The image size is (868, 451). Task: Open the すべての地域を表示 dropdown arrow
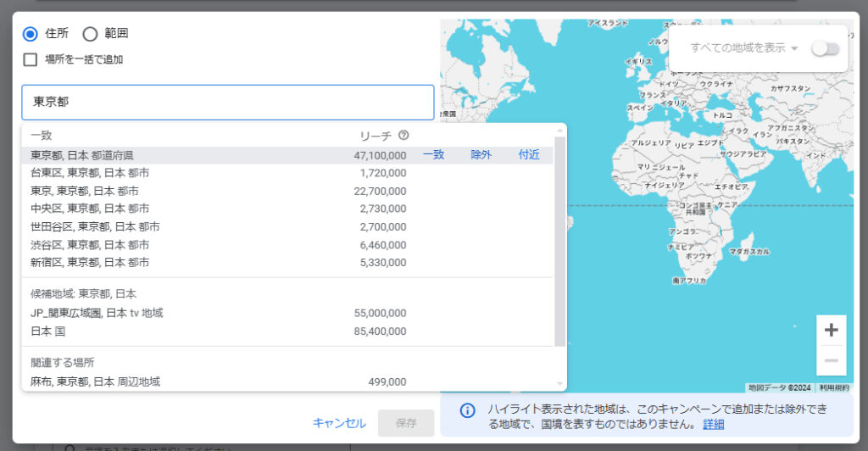pos(795,48)
